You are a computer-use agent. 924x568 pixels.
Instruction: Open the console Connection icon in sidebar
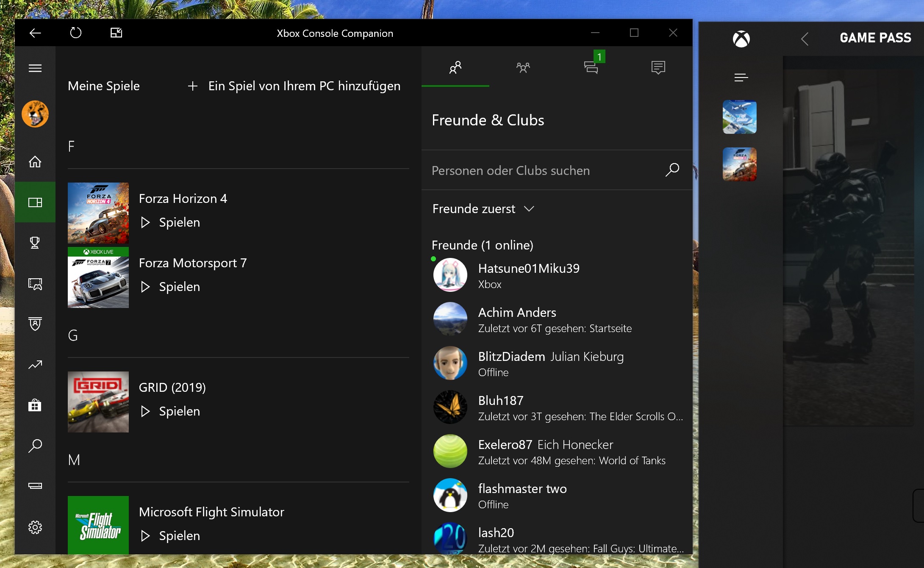pos(35,486)
